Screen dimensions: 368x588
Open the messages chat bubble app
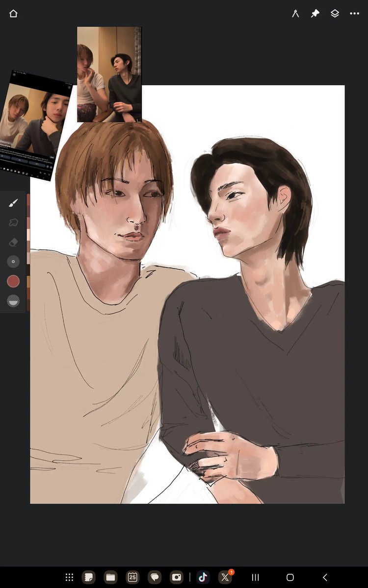155,577
